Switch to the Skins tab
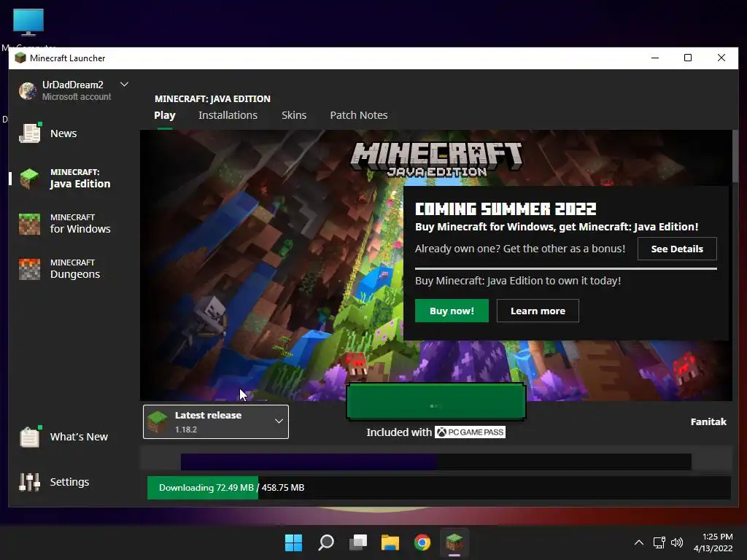Viewport: 747px width, 560px height. (x=294, y=115)
